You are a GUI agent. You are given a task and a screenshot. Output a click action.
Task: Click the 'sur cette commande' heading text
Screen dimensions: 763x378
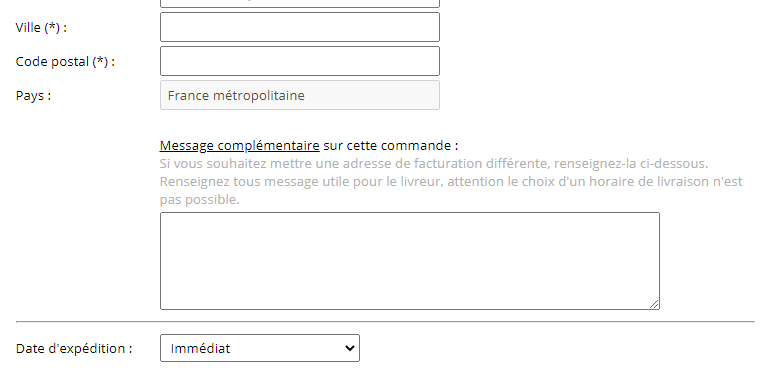(390, 145)
